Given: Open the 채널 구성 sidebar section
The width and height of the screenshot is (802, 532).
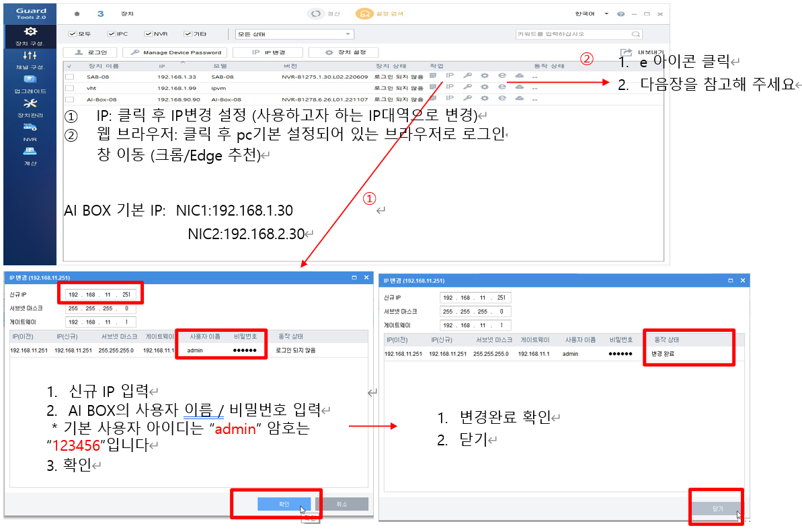Looking at the screenshot, I should 30,59.
